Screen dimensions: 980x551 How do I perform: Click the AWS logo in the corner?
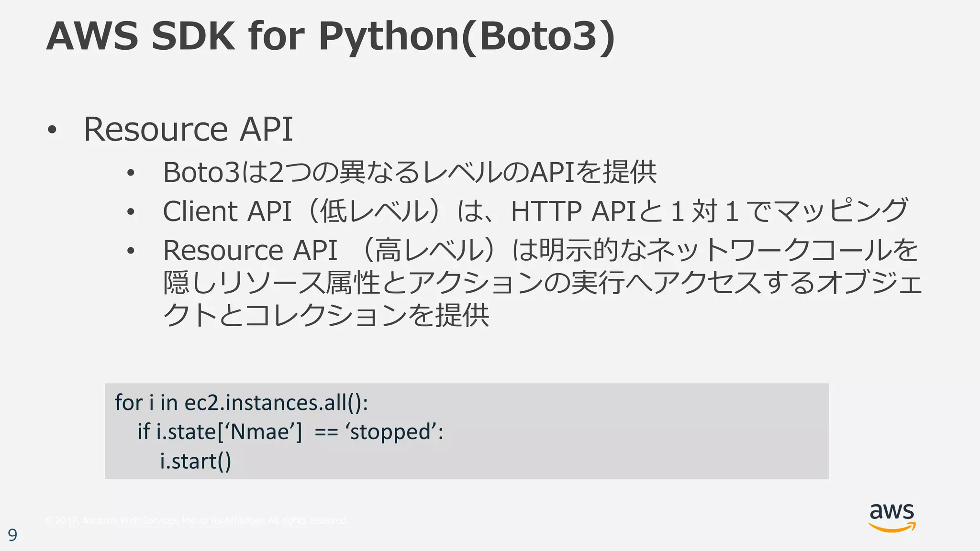pyautogui.click(x=891, y=513)
